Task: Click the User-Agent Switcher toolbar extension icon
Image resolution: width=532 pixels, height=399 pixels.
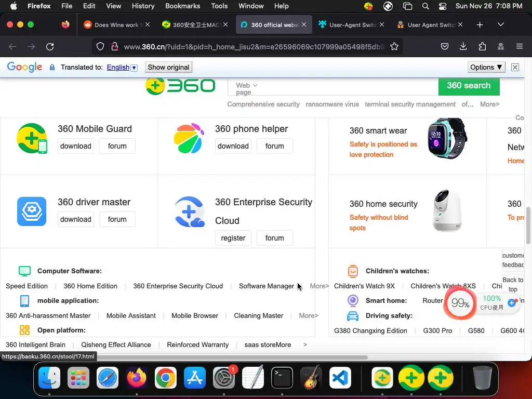Action: [x=500, y=46]
